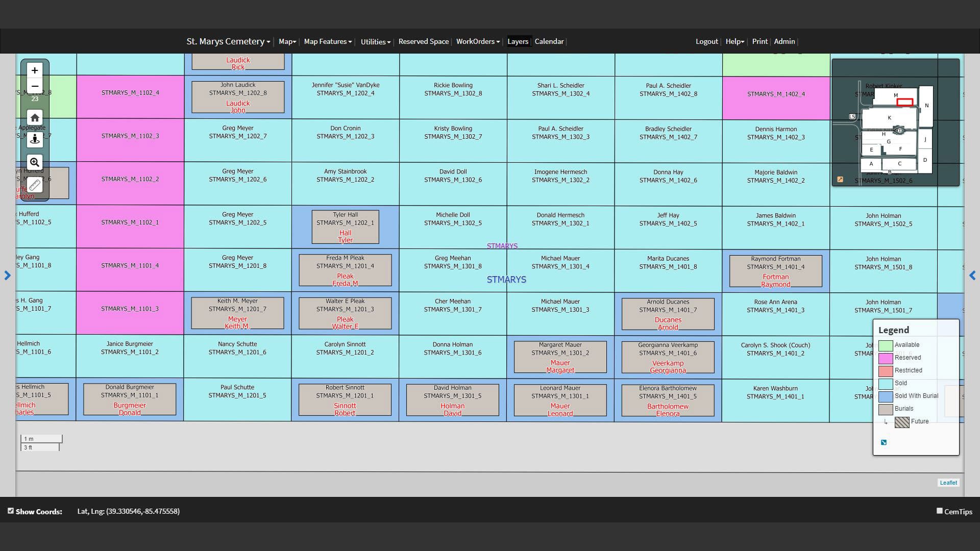980x551 pixels.
Task: Select Karen Washburn plot STMARYS_M_1401_1
Action: (775, 400)
